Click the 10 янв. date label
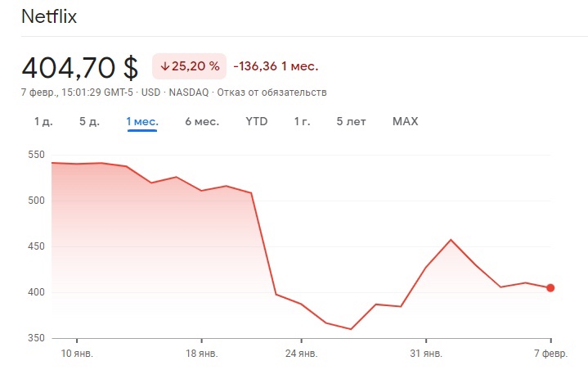The image size is (588, 370). [x=77, y=353]
